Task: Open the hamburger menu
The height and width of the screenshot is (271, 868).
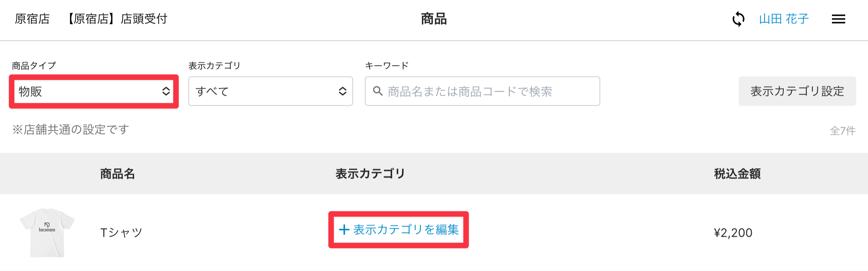Action: coord(838,19)
